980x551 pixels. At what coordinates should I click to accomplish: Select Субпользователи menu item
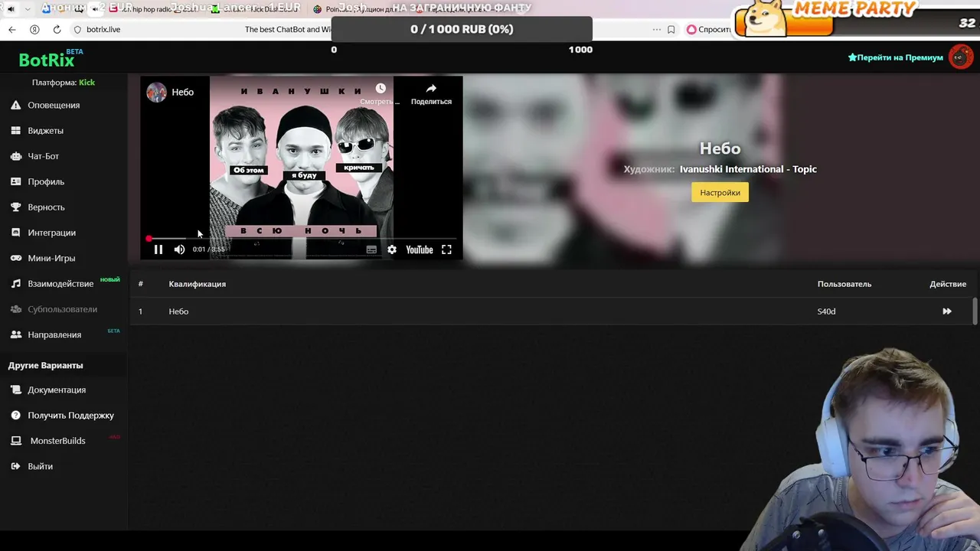pos(62,309)
